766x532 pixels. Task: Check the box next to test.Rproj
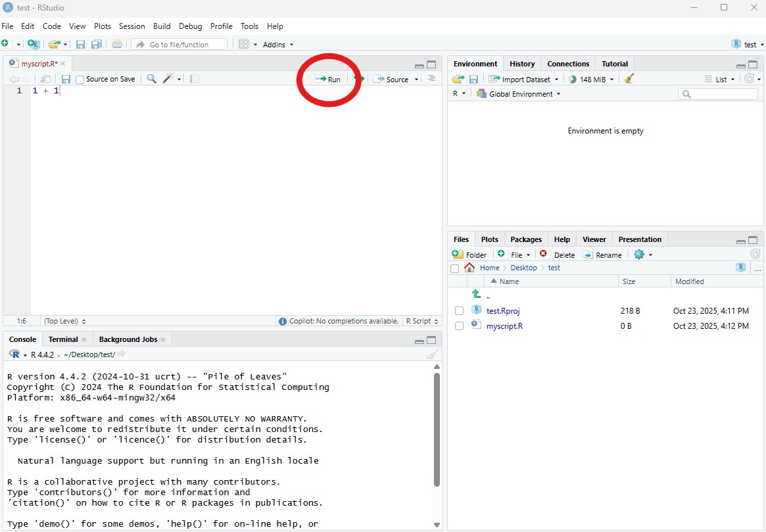point(459,311)
